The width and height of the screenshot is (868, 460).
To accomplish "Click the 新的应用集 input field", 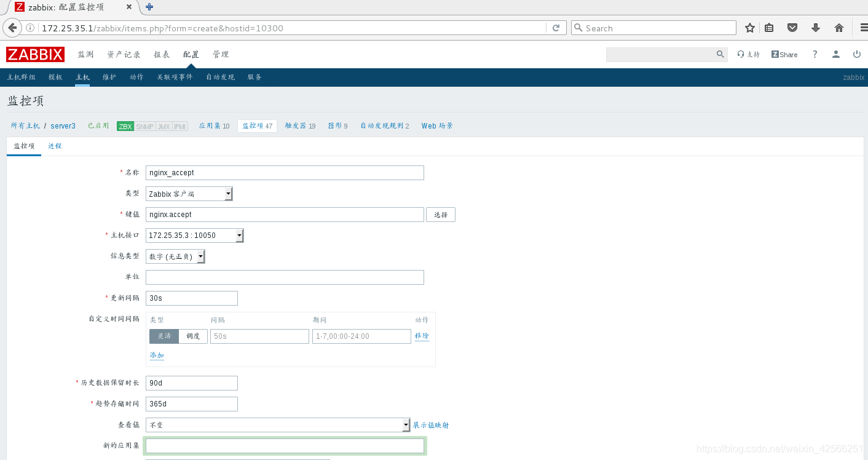I will (285, 446).
